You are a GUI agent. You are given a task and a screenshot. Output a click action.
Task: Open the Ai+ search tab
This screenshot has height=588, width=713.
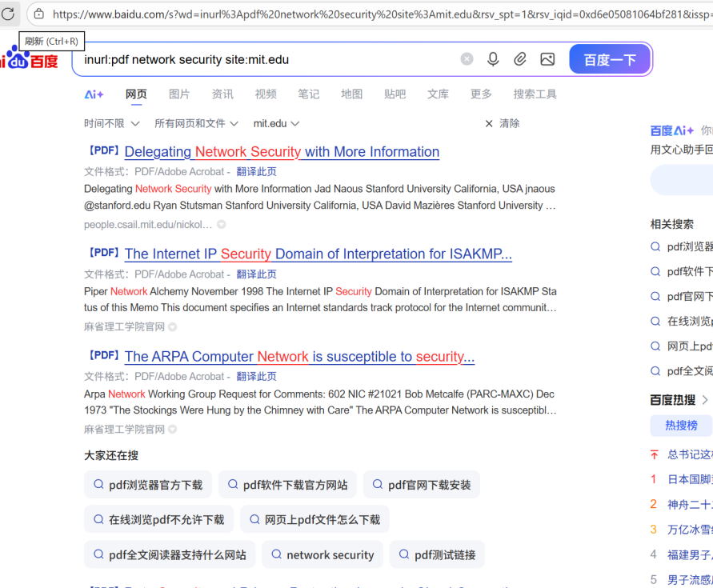[94, 94]
